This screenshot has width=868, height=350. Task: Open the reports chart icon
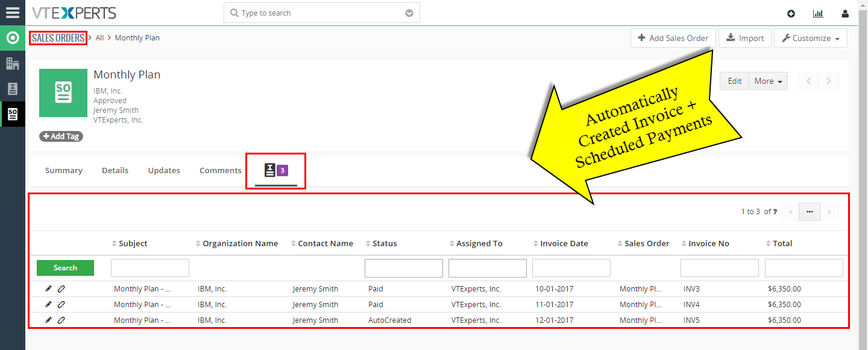818,14
